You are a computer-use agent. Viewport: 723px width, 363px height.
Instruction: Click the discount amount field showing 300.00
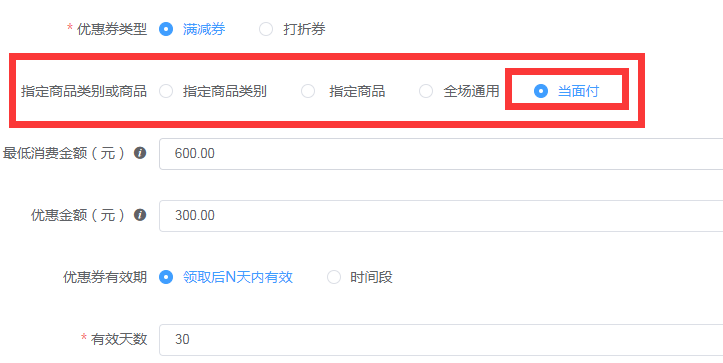[x=441, y=215]
